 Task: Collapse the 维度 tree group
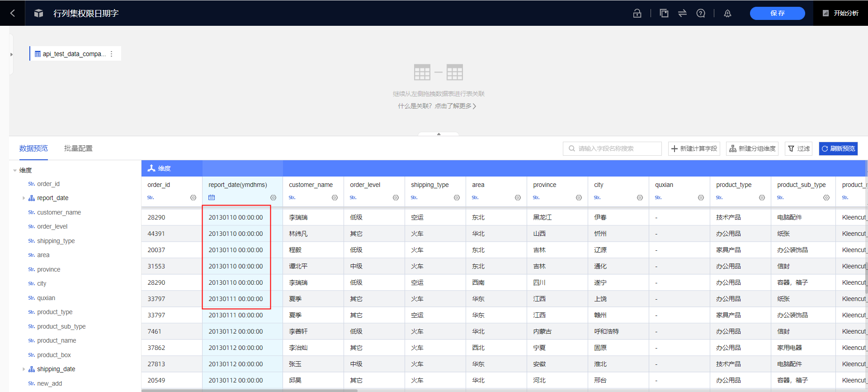coord(15,171)
